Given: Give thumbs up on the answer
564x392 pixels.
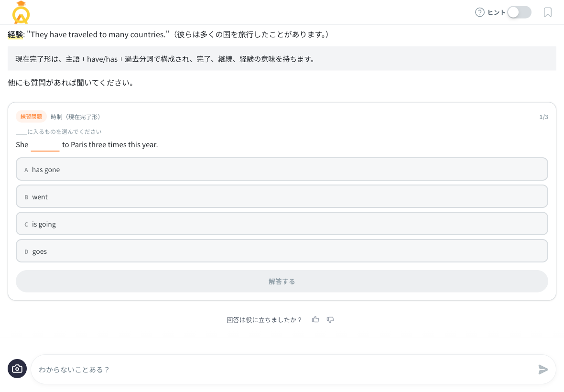Looking at the screenshot, I should pyautogui.click(x=315, y=319).
